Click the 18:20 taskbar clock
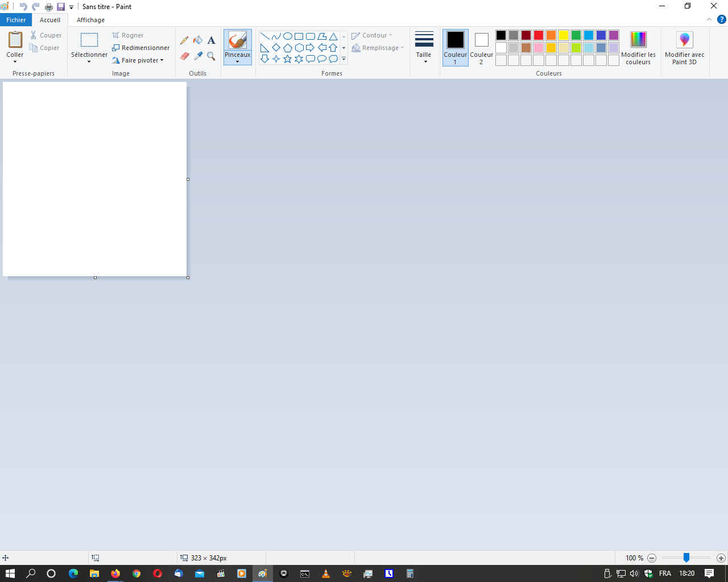Image resolution: width=728 pixels, height=582 pixels. pyautogui.click(x=687, y=573)
